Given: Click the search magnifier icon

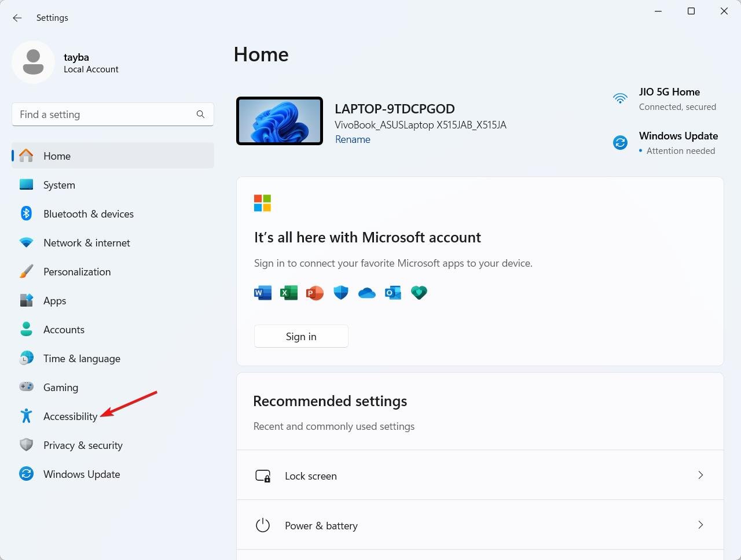Looking at the screenshot, I should tap(200, 115).
